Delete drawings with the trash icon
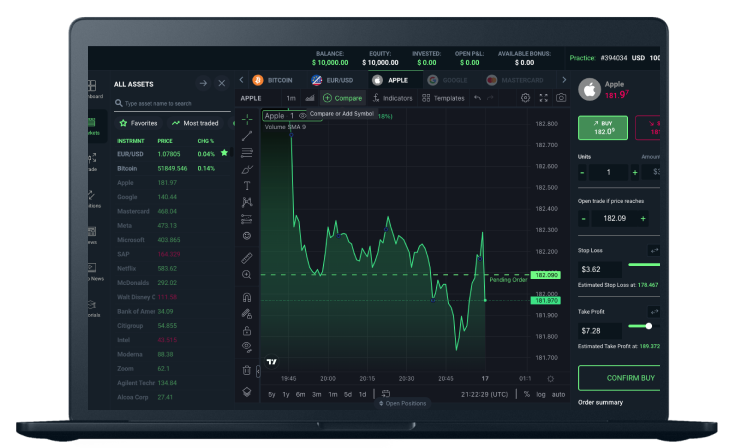The height and width of the screenshot is (448, 738). point(247,369)
